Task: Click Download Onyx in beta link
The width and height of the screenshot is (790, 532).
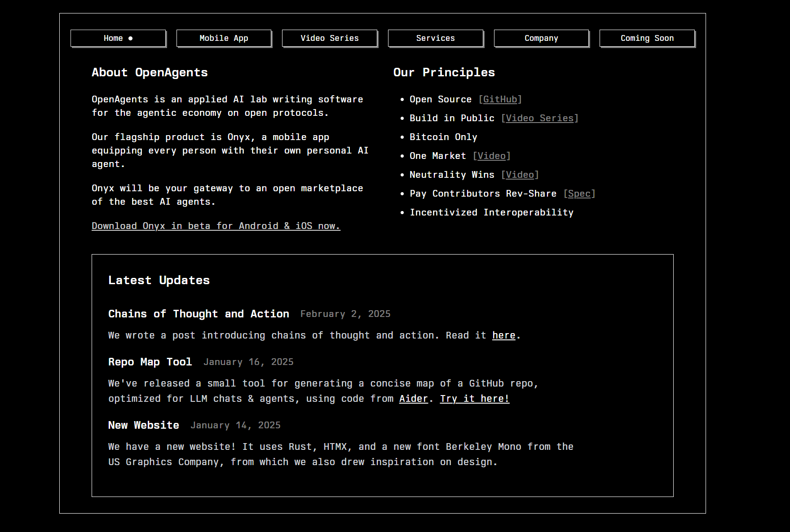Action: [x=216, y=226]
